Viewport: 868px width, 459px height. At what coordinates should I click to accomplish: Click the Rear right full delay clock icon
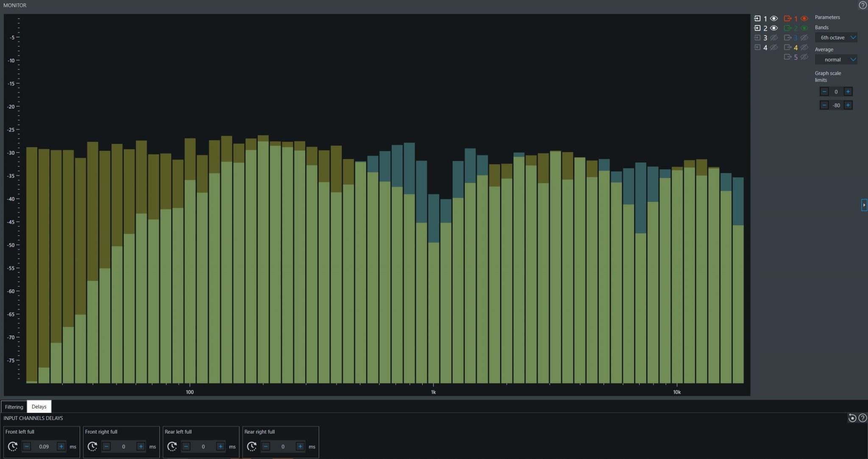pyautogui.click(x=252, y=446)
